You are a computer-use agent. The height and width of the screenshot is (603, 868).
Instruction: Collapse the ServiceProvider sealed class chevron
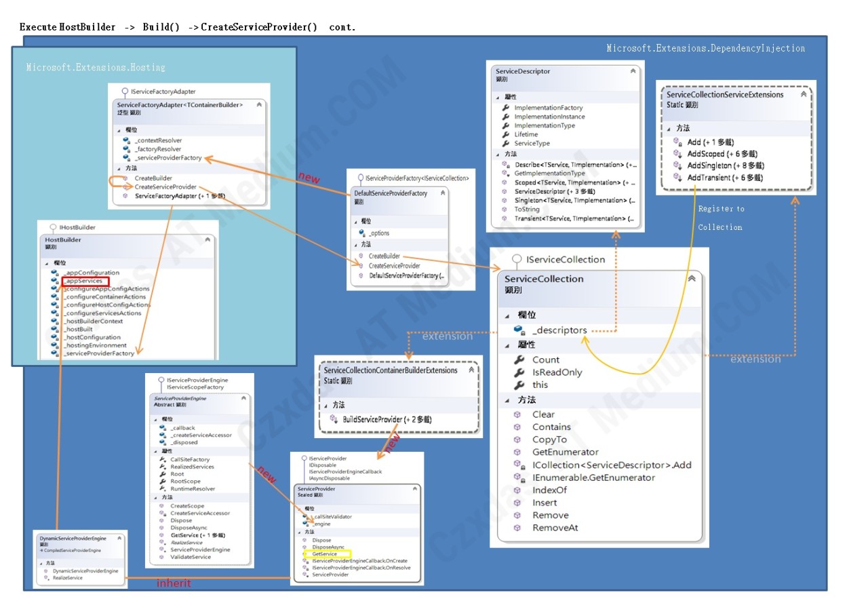(414, 488)
